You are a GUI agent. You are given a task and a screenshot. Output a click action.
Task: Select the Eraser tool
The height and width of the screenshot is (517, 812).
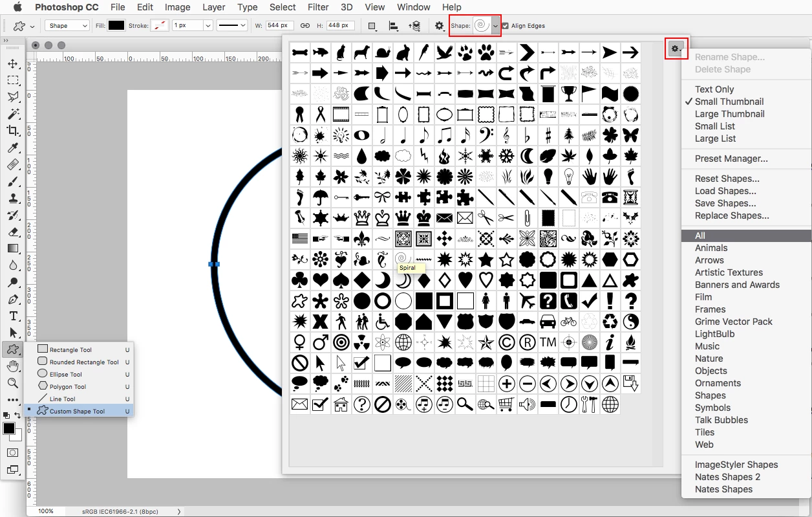click(x=13, y=232)
